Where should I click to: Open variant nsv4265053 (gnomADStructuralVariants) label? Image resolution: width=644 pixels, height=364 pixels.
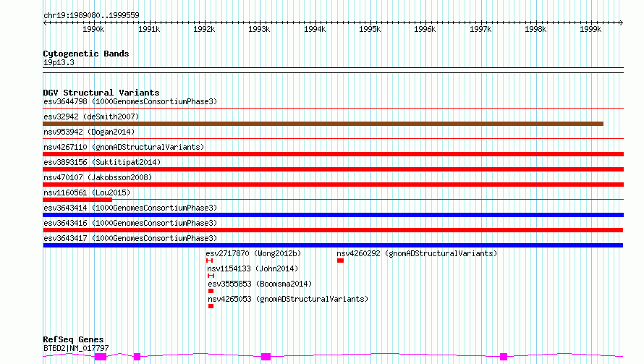[288, 299]
